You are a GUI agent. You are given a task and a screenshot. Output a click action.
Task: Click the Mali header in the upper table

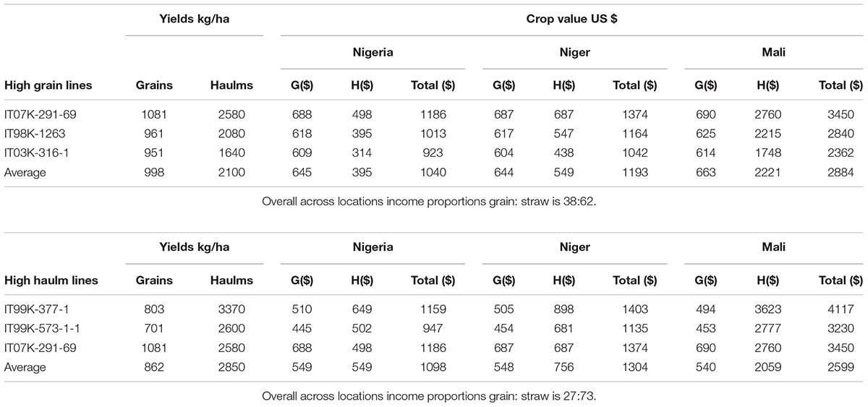pos(774,52)
